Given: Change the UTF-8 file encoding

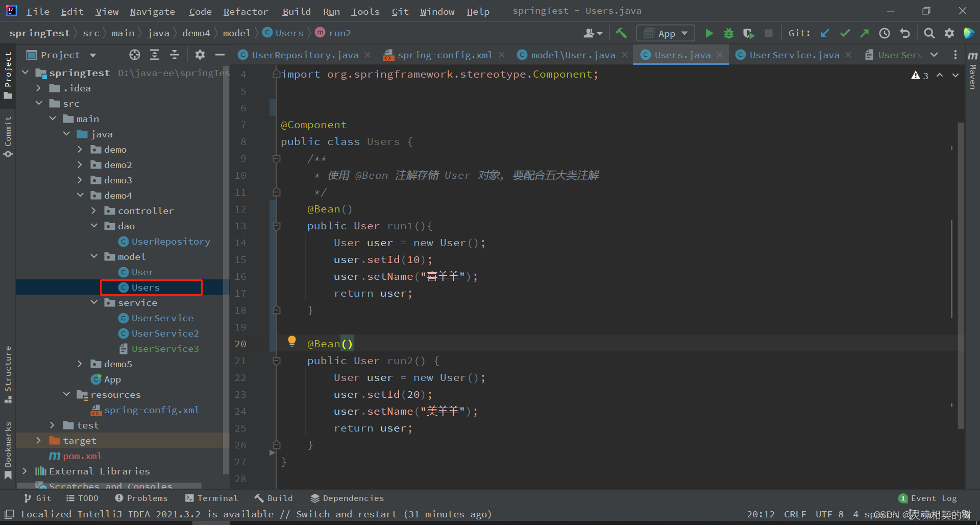Looking at the screenshot, I should 829,514.
